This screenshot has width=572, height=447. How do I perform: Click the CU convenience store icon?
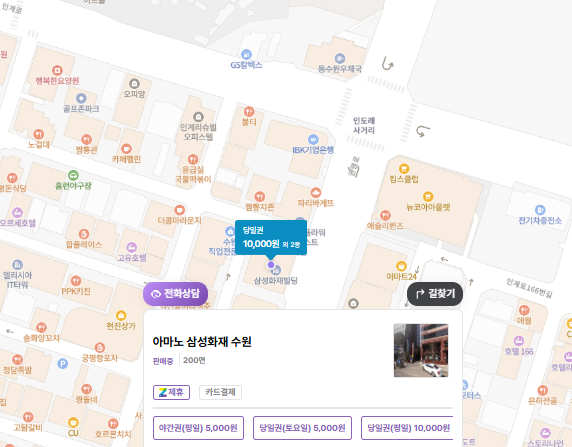(73, 423)
